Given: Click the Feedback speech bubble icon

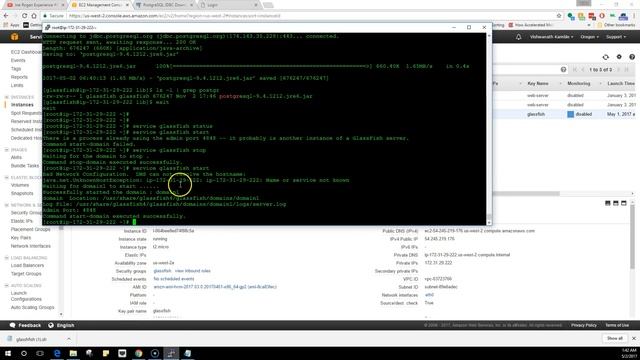Looking at the screenshot, I should [13, 325].
